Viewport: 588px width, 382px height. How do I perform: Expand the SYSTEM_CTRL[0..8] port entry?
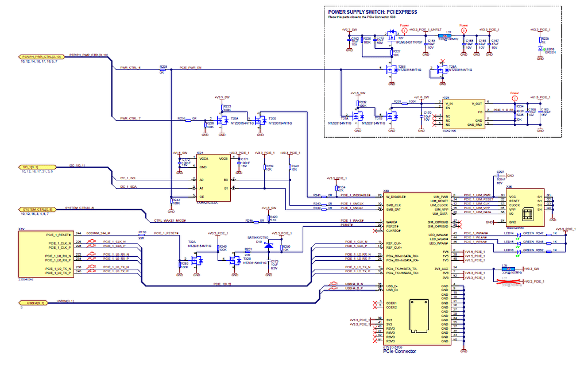pos(37,209)
